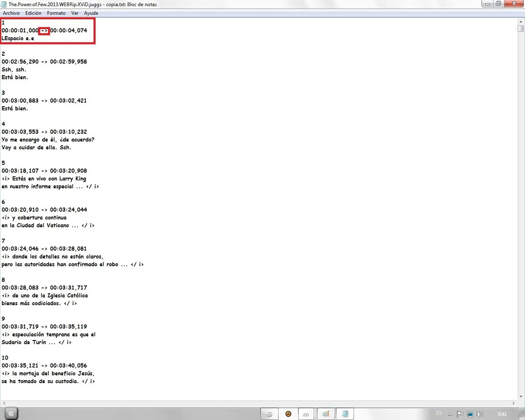
Task: Click the start time '00:00:01,000'
Action: coord(20,30)
